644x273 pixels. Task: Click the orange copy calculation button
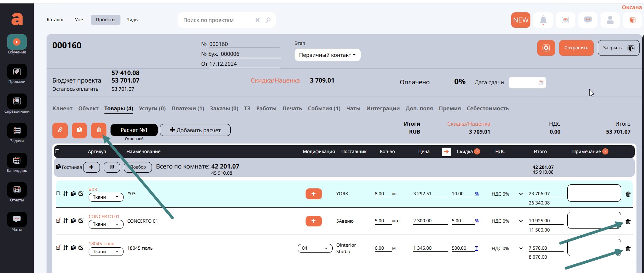click(x=79, y=131)
